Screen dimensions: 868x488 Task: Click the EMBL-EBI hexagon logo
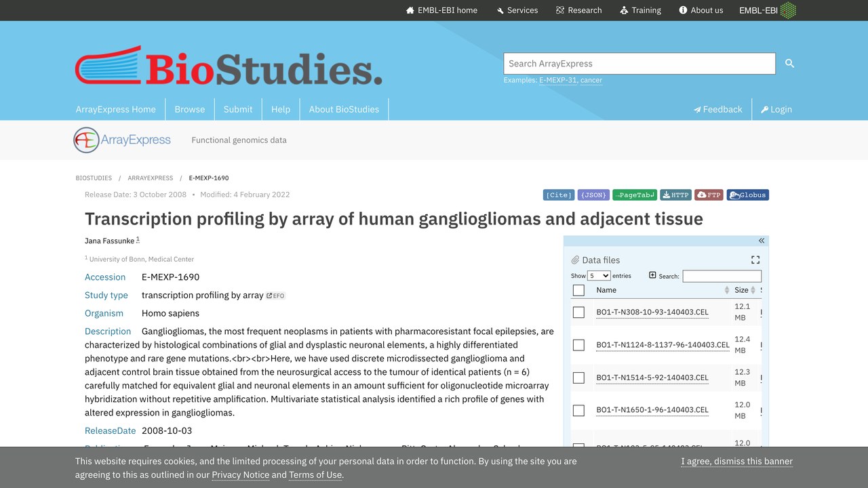[788, 10]
